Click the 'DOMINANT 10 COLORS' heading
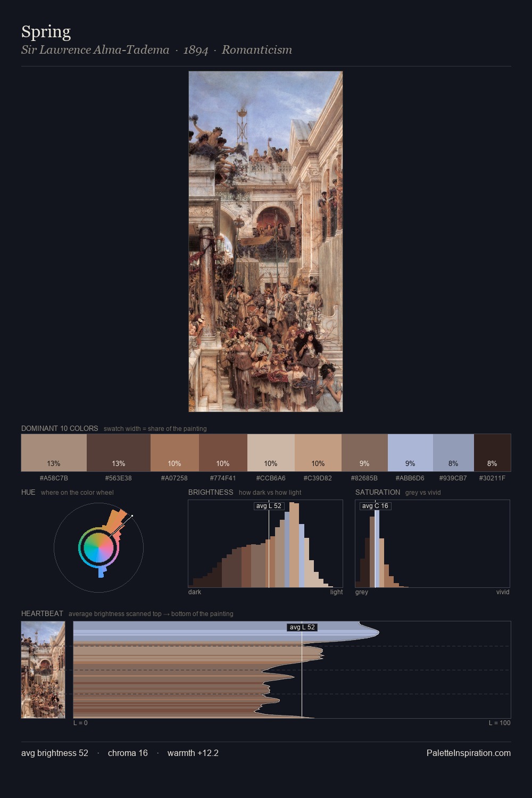532x798 pixels. coord(60,428)
